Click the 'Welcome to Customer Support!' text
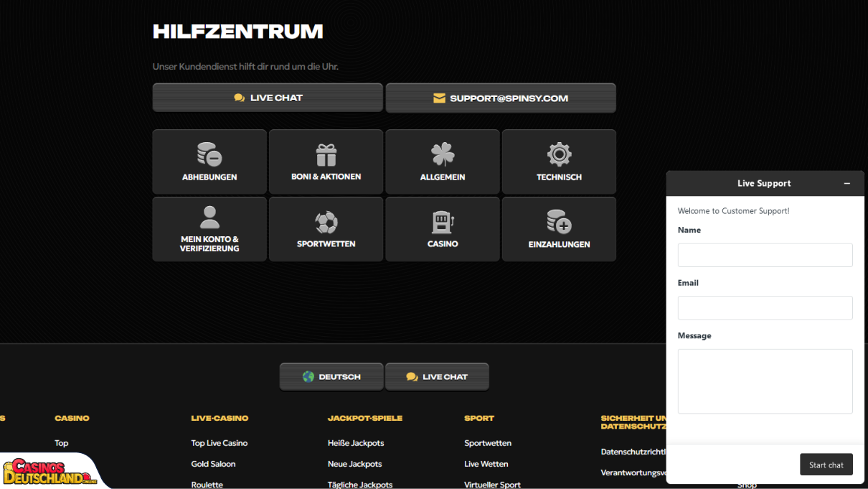The width and height of the screenshot is (868, 489). tap(733, 211)
